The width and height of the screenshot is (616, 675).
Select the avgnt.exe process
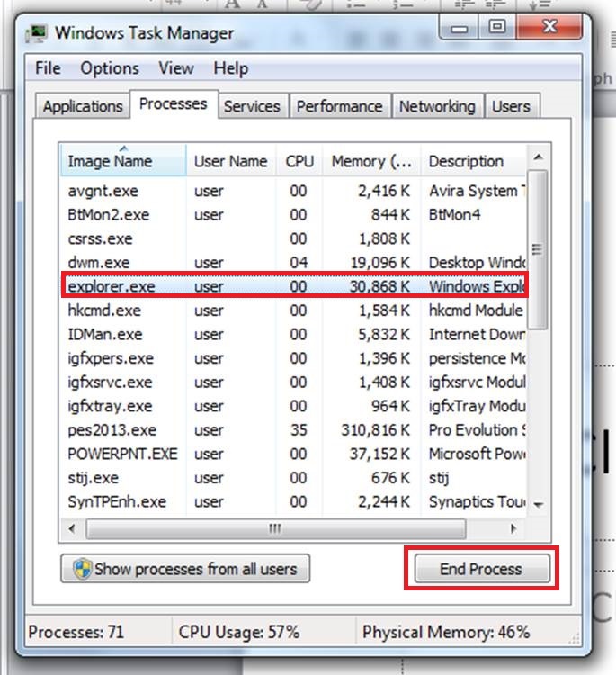pos(293,191)
